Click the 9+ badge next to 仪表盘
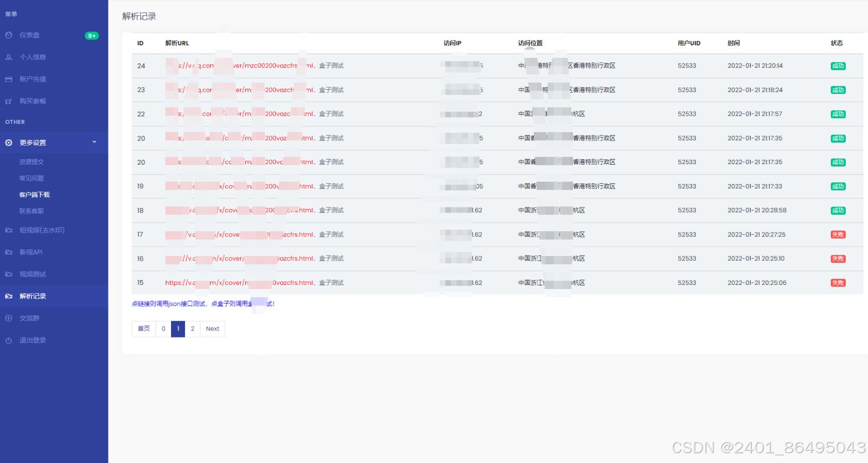Screen dimensions: 868x463 [x=91, y=36]
